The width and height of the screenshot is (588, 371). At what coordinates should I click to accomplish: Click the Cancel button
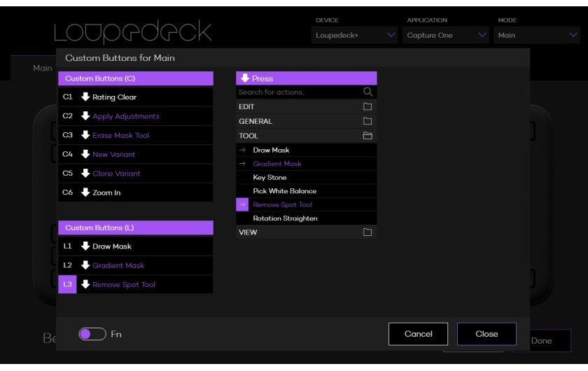pyautogui.click(x=418, y=334)
